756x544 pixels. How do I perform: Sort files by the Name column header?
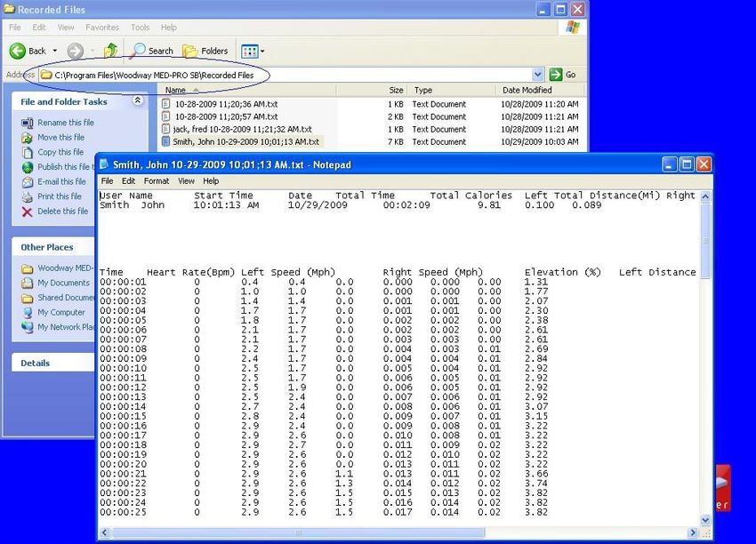point(247,90)
